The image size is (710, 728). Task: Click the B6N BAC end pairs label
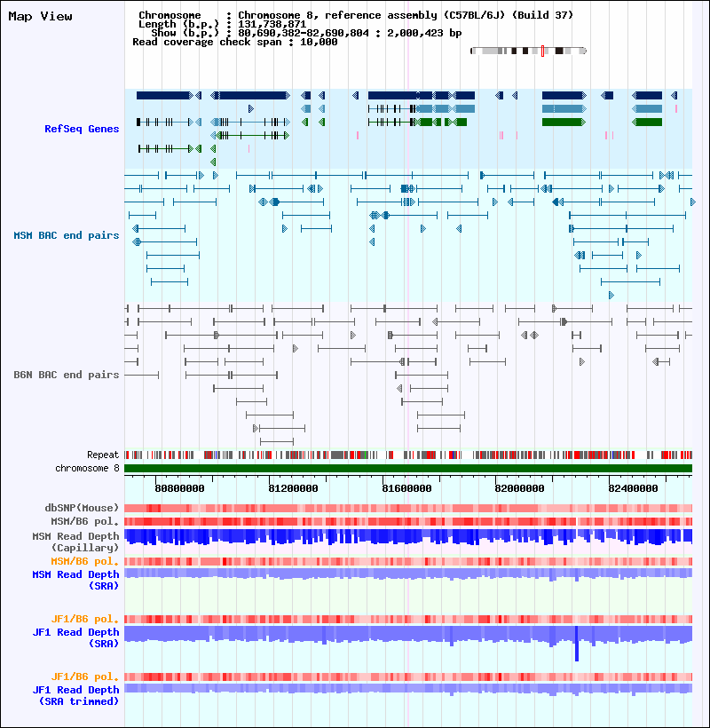pyautogui.click(x=67, y=375)
